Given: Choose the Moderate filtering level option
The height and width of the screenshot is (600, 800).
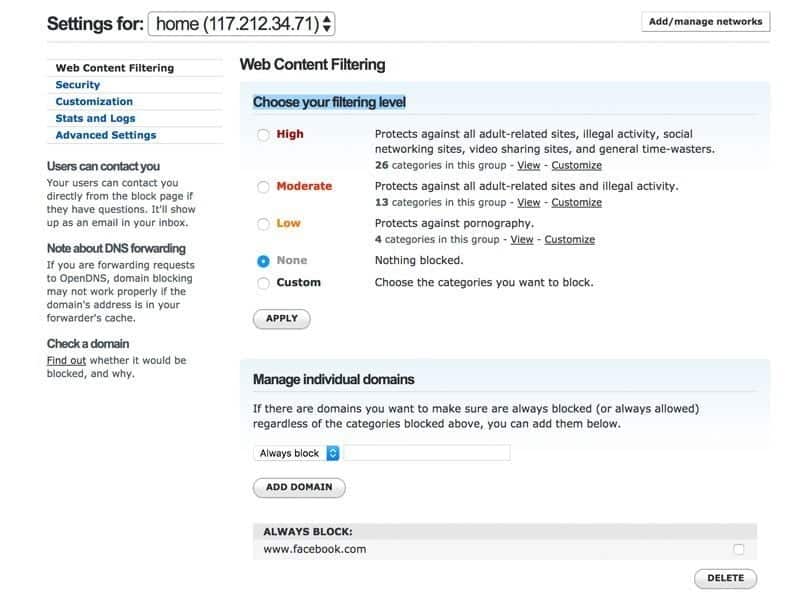Looking at the screenshot, I should pyautogui.click(x=264, y=187).
